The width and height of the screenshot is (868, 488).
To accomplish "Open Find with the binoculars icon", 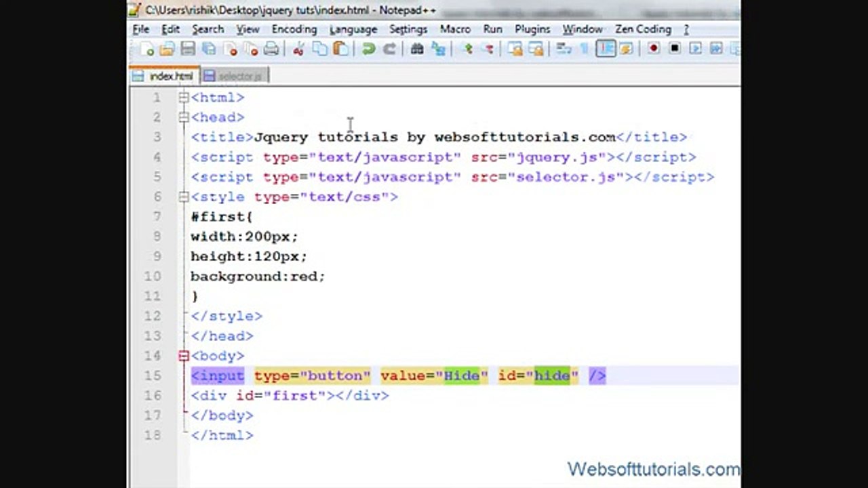I will click(x=417, y=49).
